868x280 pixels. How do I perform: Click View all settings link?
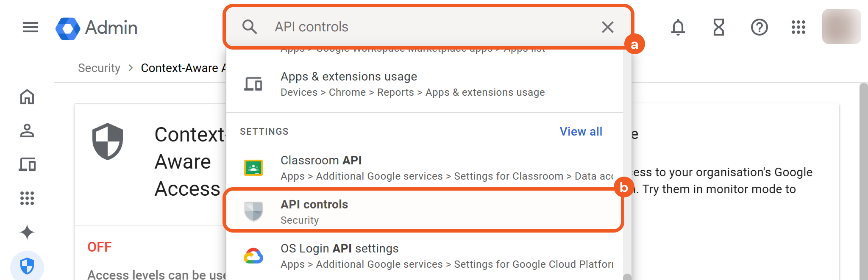point(581,132)
